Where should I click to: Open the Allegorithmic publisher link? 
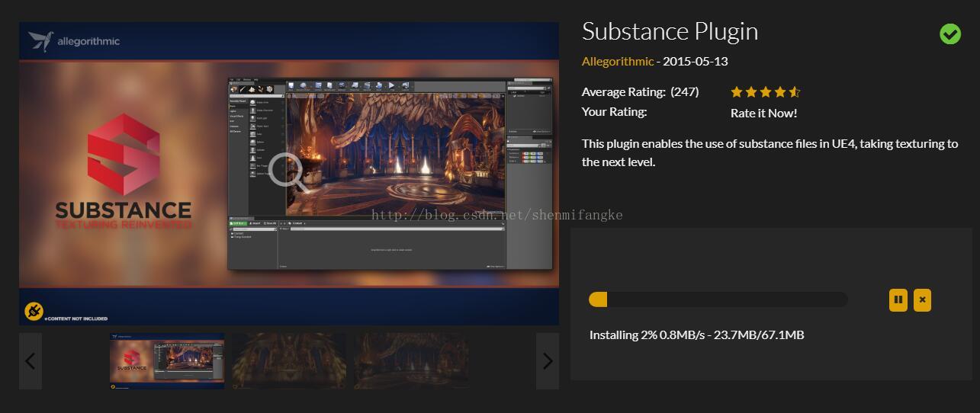(x=618, y=61)
